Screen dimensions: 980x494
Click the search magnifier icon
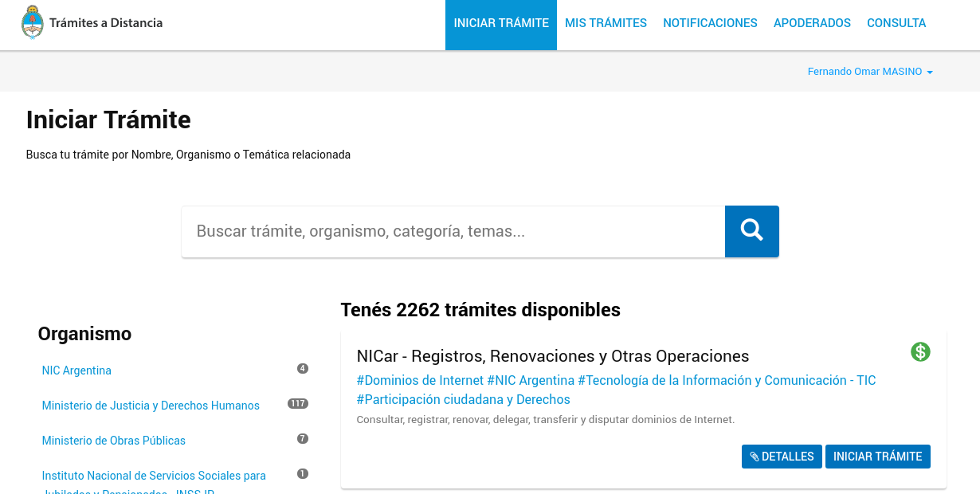click(751, 231)
